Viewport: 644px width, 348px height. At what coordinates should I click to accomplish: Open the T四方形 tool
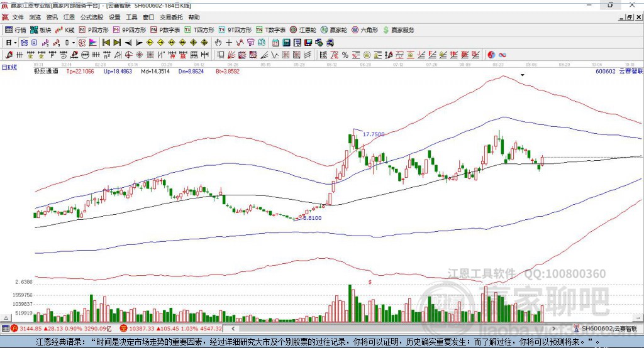click(x=199, y=30)
